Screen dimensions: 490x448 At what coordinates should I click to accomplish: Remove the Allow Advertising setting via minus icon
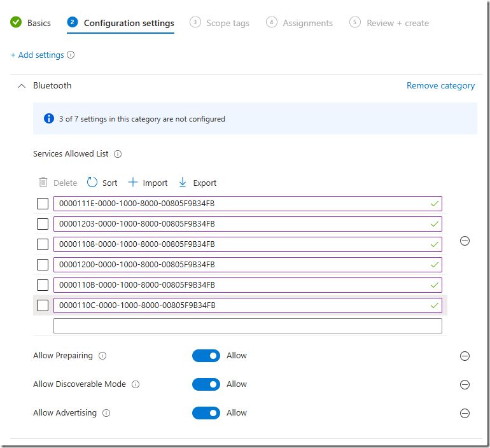pos(465,414)
